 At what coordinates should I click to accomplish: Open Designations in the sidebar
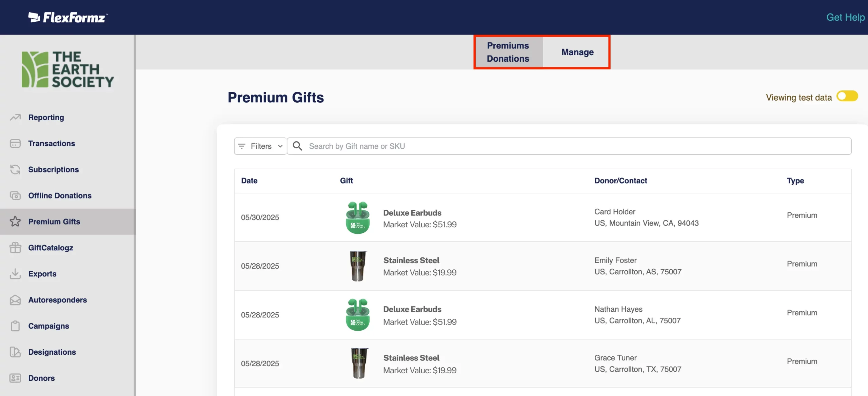52,352
